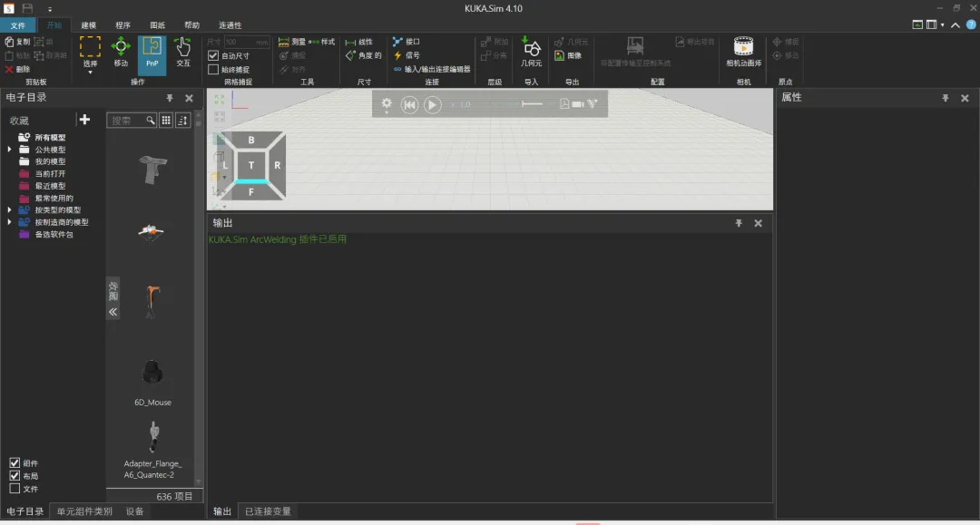Open the 测量 measure tool
980x525 pixels.
pos(292,42)
